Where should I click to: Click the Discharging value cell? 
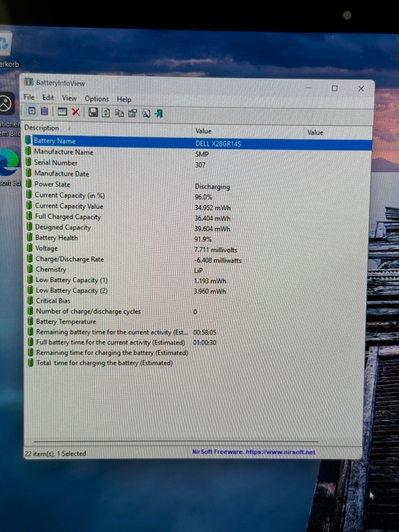tap(212, 187)
